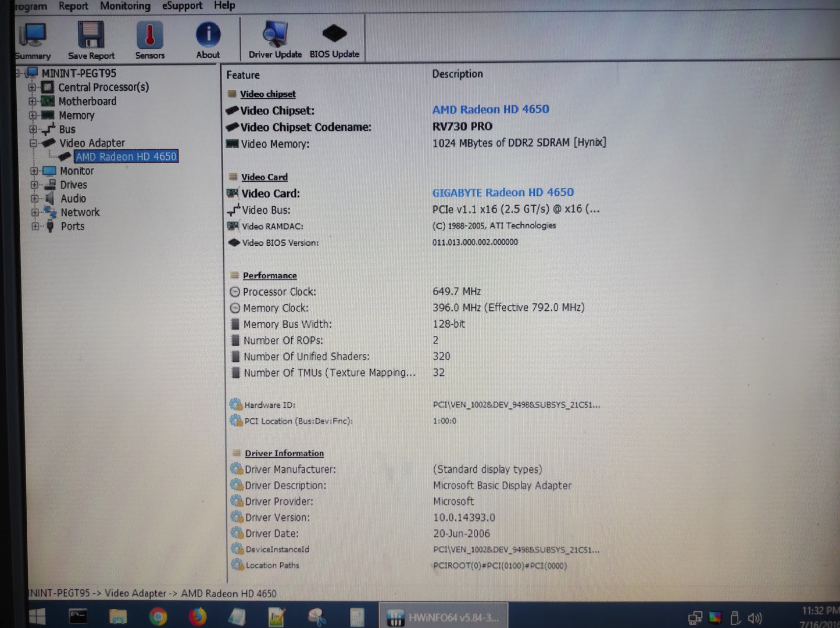
Task: Collapse the Video Adapter branch
Action: point(33,143)
